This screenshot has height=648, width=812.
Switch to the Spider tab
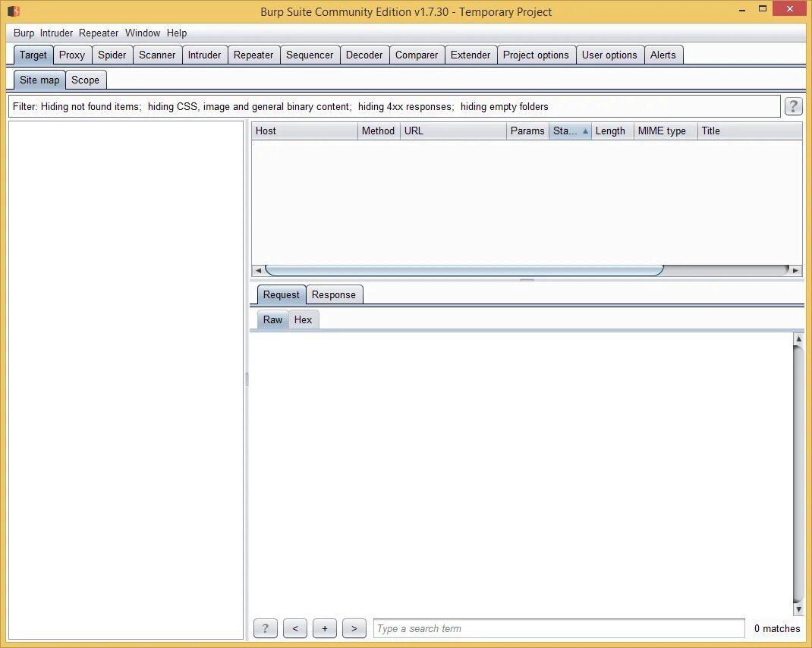click(x=112, y=55)
